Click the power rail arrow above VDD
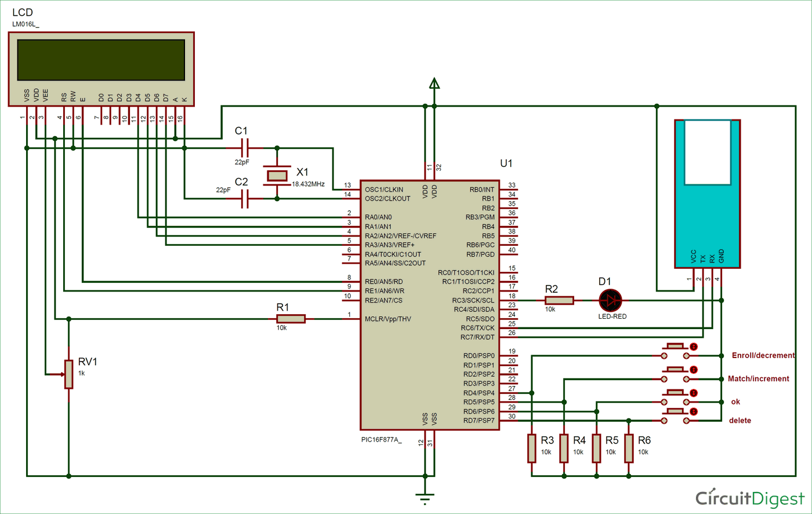 [433, 82]
